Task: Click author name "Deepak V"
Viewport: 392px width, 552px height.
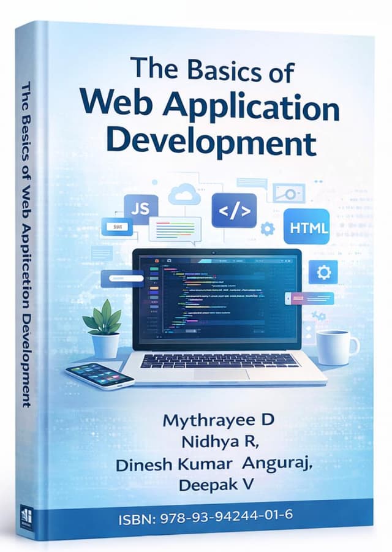Action: pos(216,485)
